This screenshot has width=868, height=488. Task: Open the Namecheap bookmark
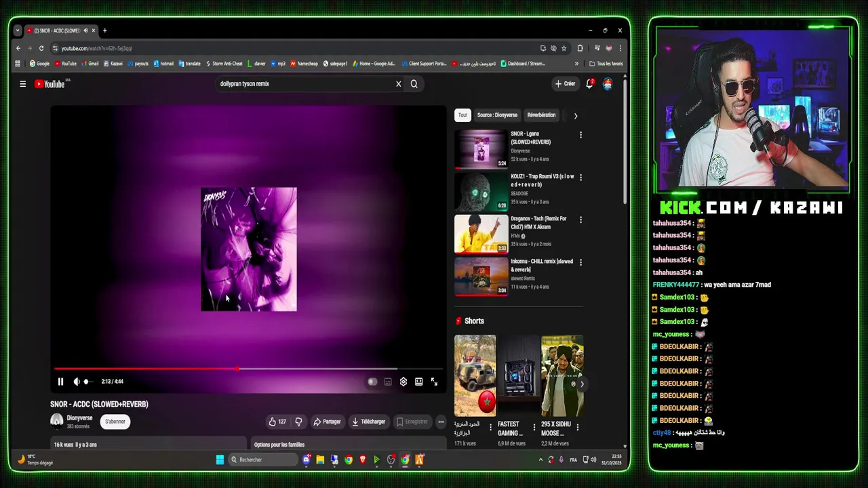click(x=304, y=64)
